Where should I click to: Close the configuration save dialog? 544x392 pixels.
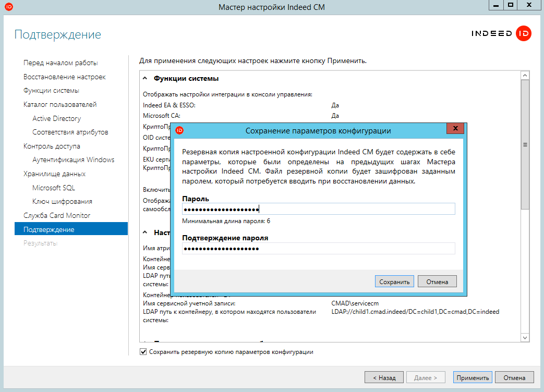click(455, 129)
